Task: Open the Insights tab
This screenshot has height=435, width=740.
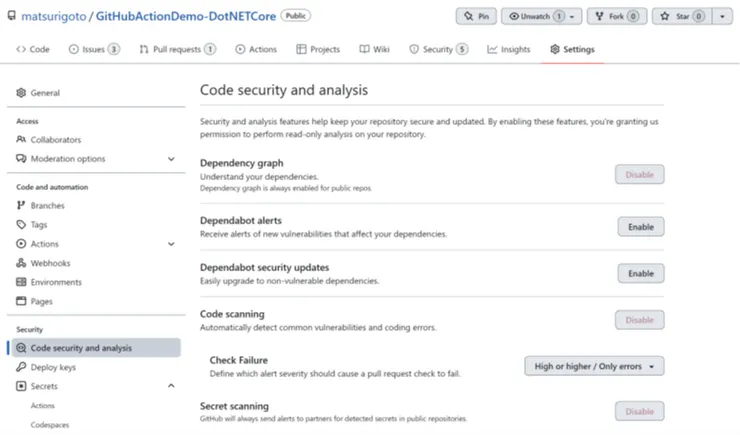Action: click(x=509, y=49)
